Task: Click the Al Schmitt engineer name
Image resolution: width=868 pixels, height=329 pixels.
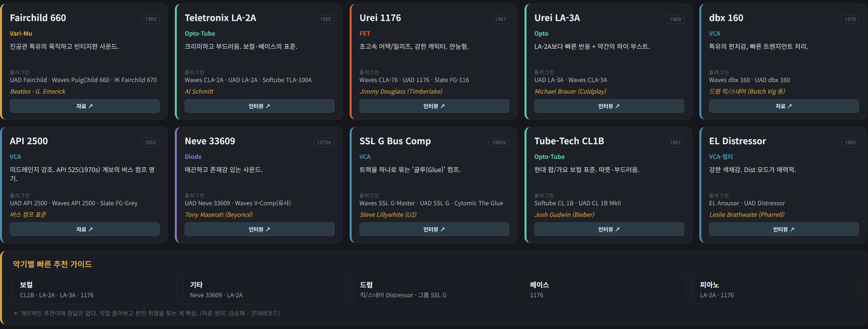Action: pos(199,92)
